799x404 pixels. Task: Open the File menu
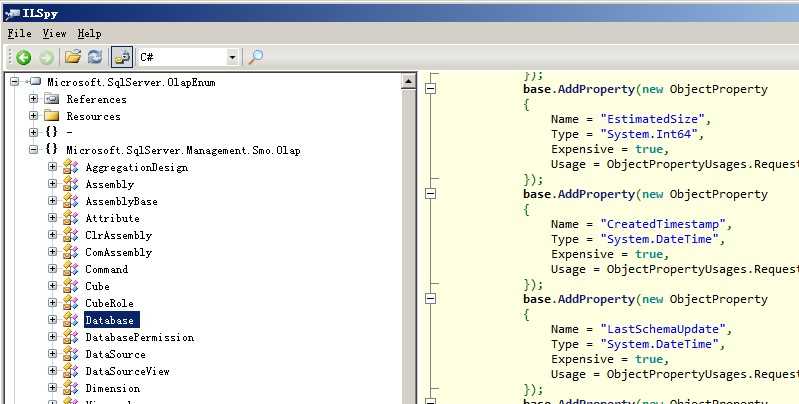[x=19, y=34]
